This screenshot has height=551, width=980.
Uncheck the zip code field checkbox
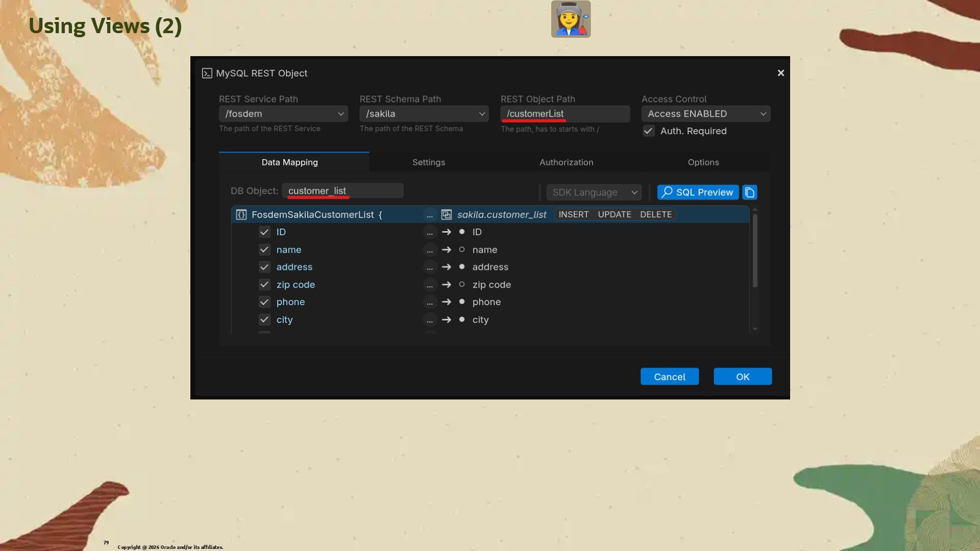(x=264, y=285)
